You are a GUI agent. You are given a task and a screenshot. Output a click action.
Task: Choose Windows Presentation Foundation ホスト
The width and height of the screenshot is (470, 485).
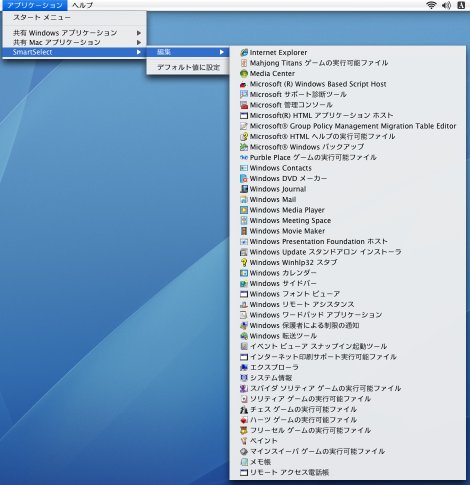click(x=348, y=241)
